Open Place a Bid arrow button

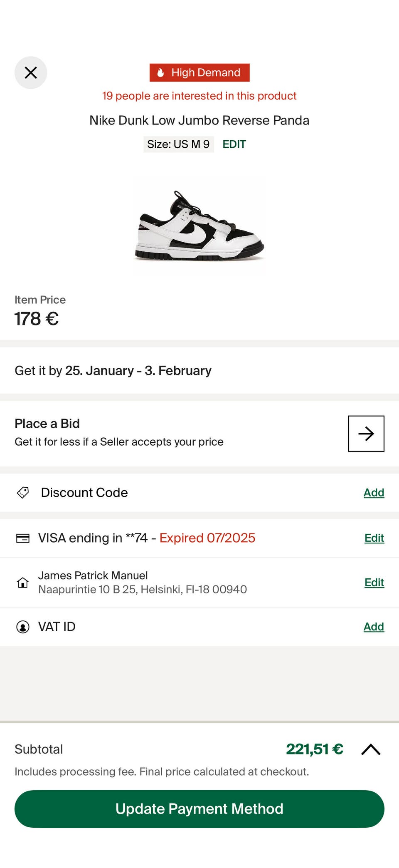click(x=366, y=434)
